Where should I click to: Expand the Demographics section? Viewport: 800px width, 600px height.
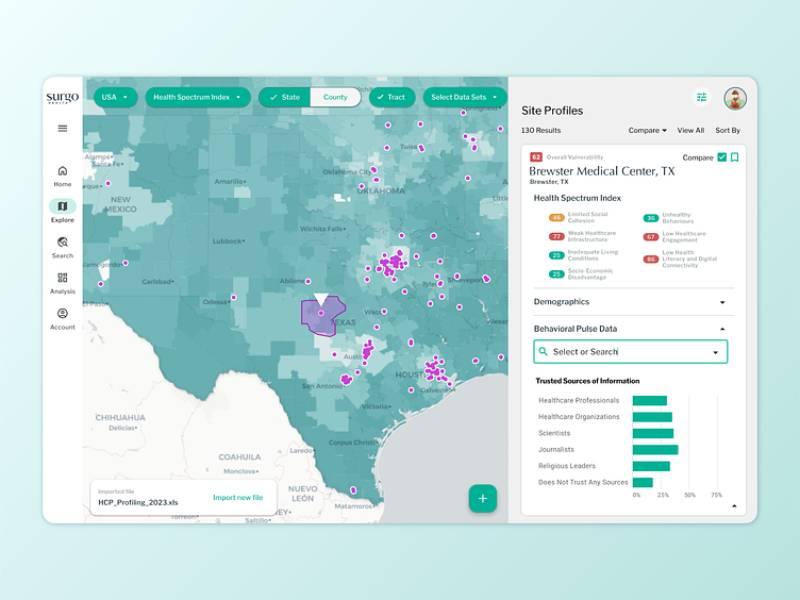pos(630,302)
